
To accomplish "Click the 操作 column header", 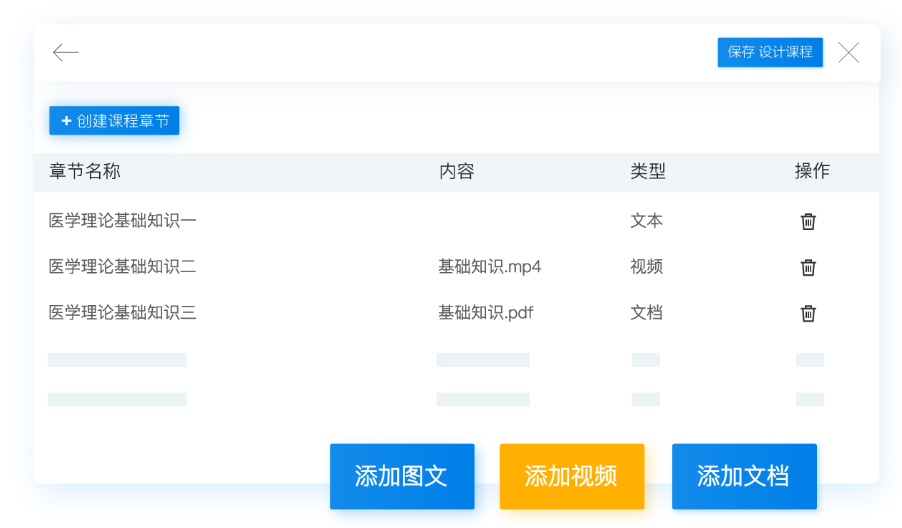I will [x=811, y=171].
